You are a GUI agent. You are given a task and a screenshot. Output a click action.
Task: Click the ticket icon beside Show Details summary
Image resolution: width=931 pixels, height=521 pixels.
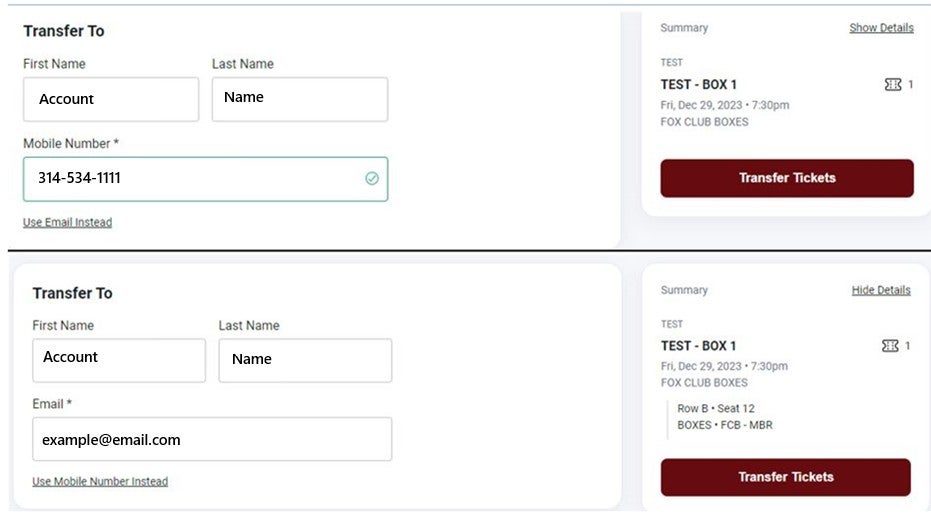tap(893, 85)
